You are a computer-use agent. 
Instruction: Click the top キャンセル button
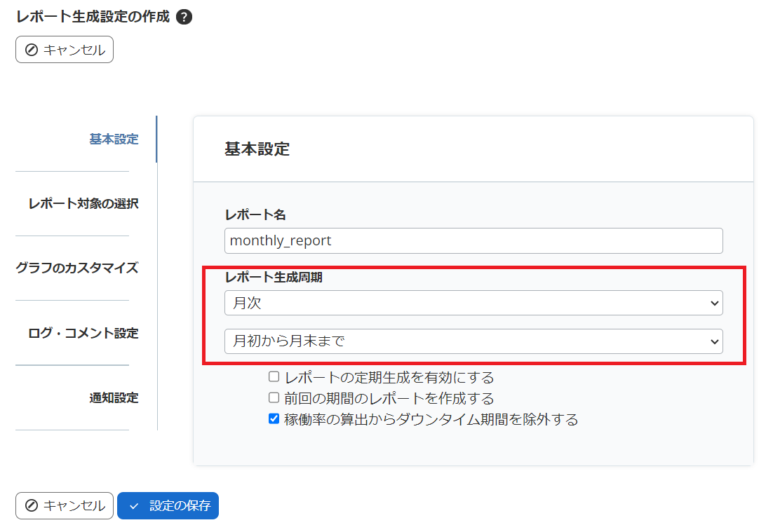tap(64, 49)
